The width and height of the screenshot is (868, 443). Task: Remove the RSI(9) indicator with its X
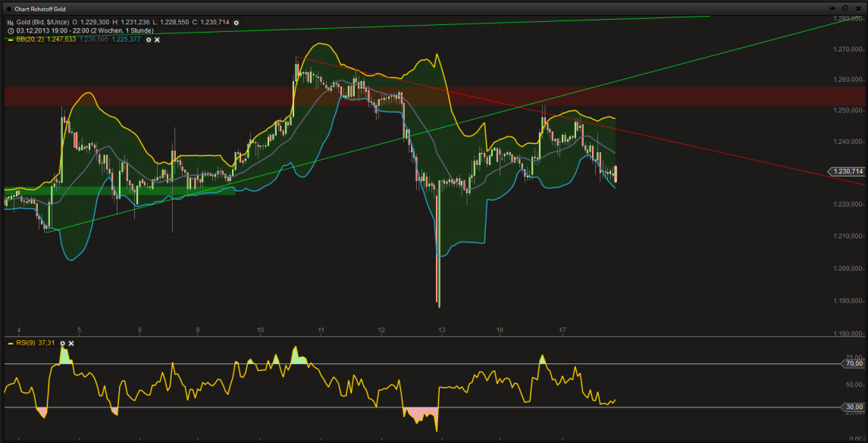click(x=71, y=343)
